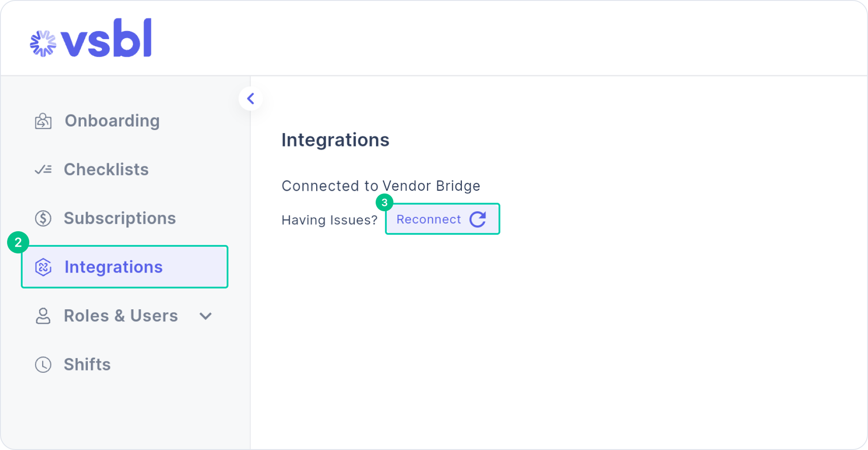Click the Integrations hexagon icon
868x450 pixels.
tap(43, 267)
